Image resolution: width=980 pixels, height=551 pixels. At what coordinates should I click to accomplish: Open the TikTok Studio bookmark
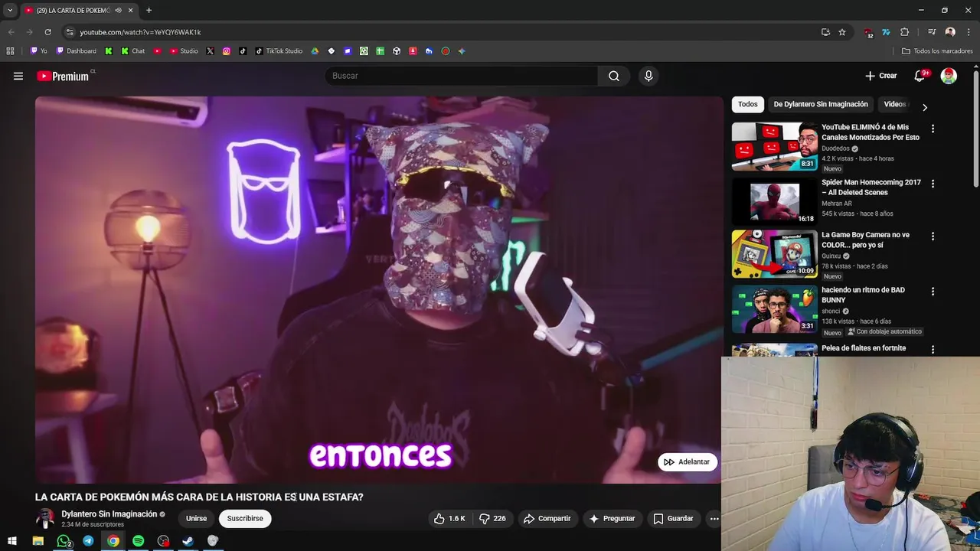tap(279, 51)
